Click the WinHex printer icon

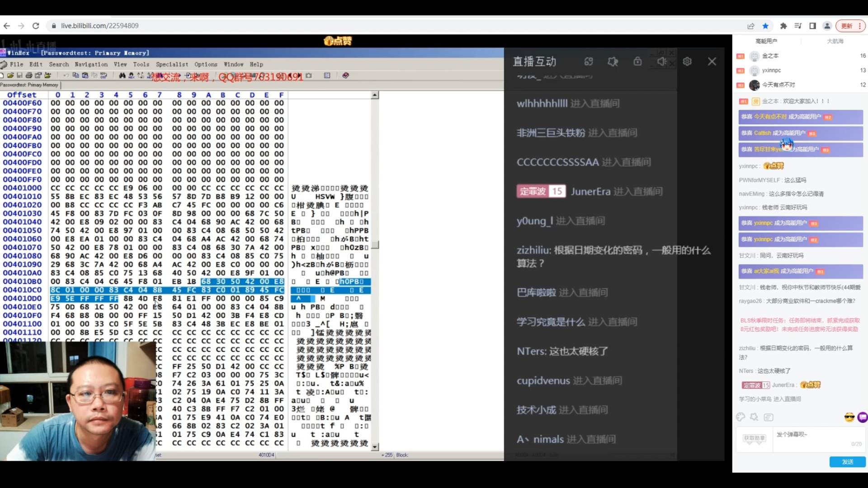click(29, 75)
